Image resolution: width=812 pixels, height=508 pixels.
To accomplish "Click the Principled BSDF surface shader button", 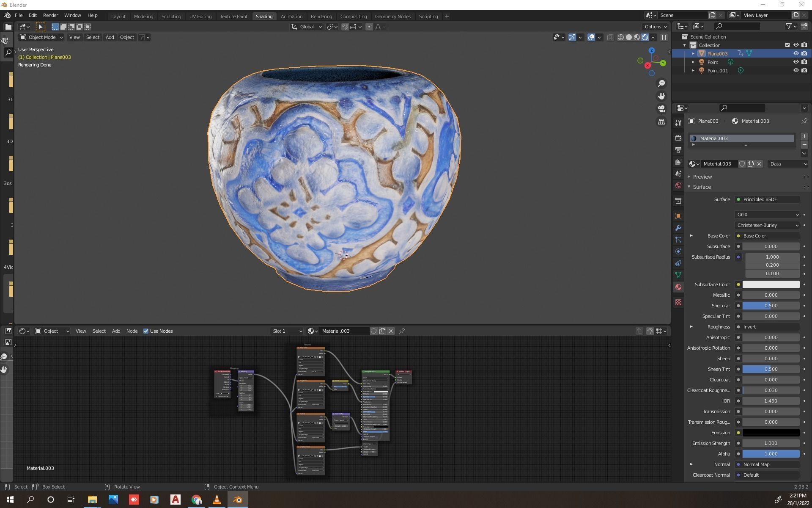I will 767,199.
